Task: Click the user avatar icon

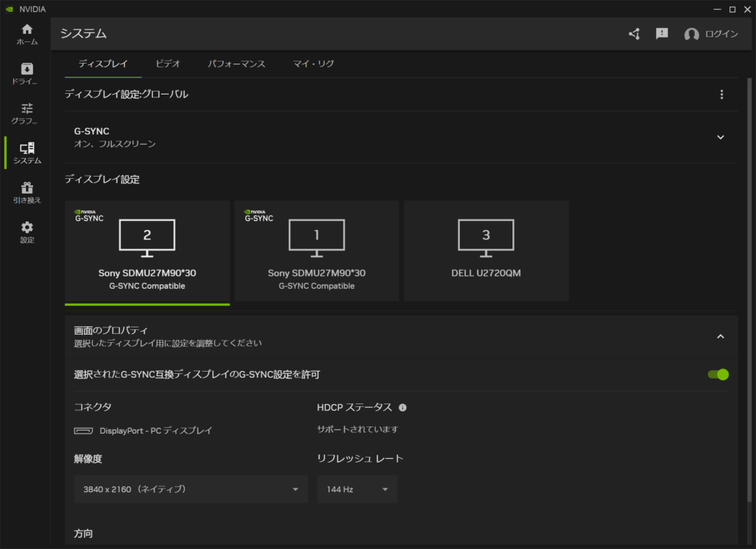Action: (x=691, y=34)
